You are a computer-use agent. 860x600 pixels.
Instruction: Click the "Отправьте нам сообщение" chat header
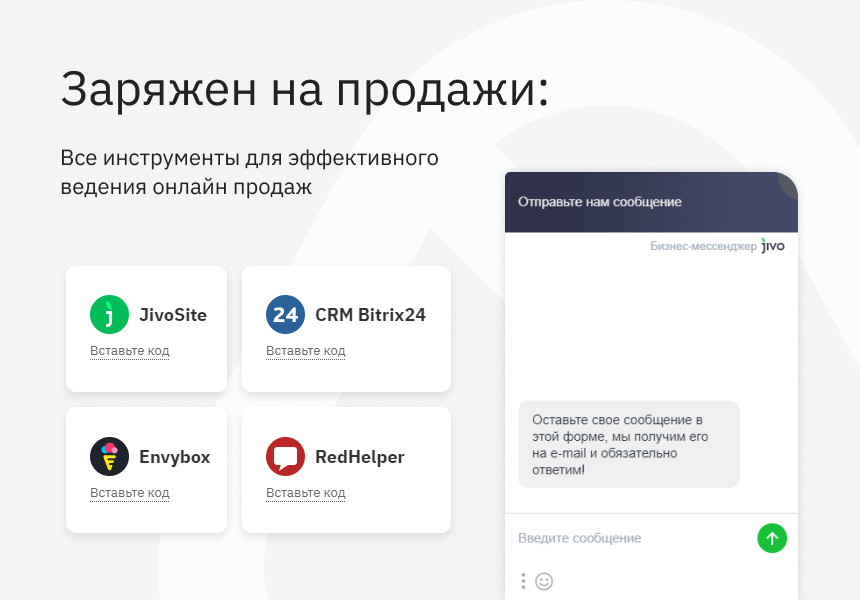[x=600, y=202]
